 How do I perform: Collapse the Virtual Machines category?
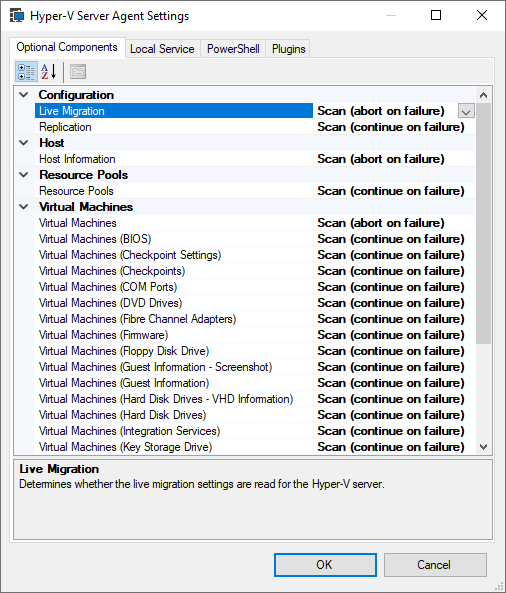coord(24,207)
